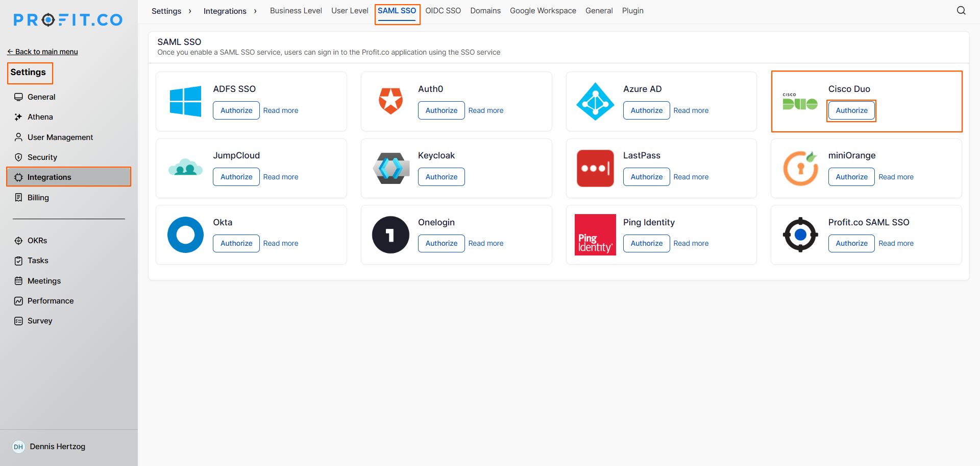Viewport: 980px width, 466px height.
Task: Click Integrations breadcrumb at top
Action: 225,11
